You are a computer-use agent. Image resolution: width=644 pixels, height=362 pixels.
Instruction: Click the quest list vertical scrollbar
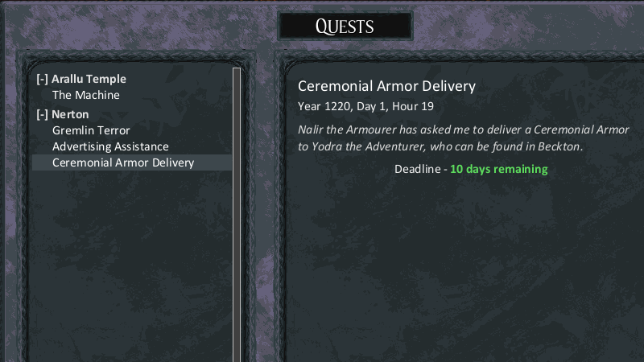[236, 213]
